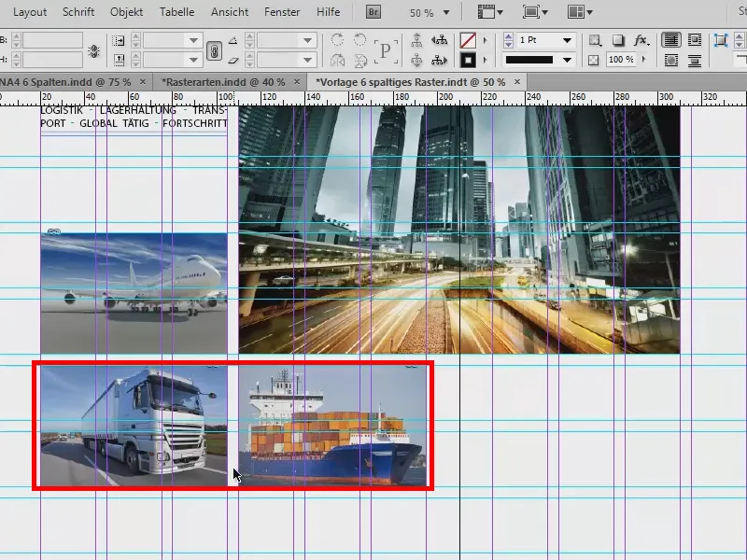Rotate selection 90° counter-clockwise

360,40
